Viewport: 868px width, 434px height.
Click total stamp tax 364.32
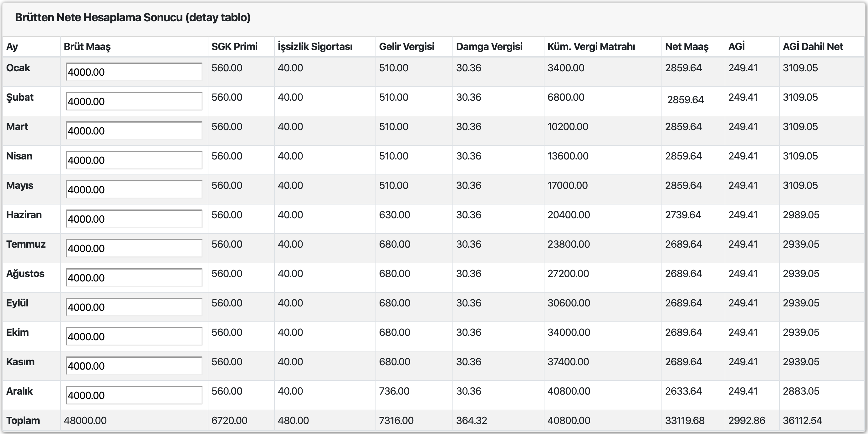point(472,421)
